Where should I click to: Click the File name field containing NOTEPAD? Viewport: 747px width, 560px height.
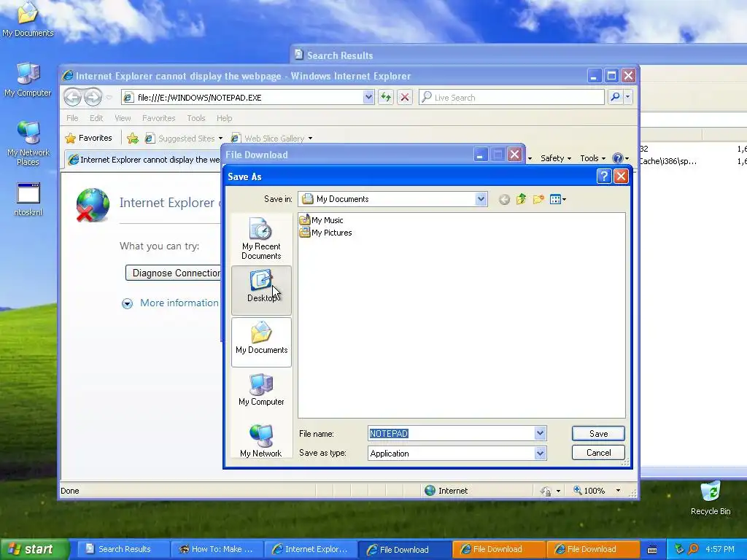tap(451, 433)
